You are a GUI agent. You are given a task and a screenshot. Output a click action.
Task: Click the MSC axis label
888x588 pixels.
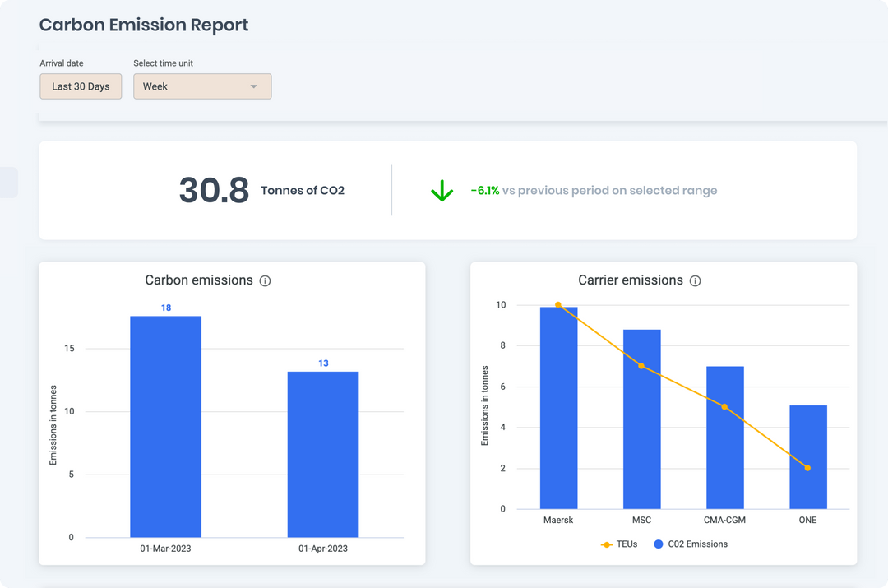pos(641,520)
